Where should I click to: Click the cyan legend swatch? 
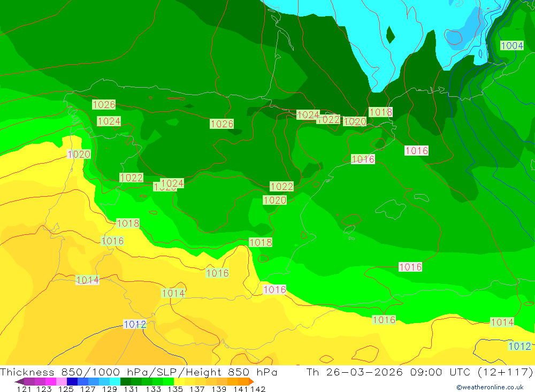click(115, 381)
